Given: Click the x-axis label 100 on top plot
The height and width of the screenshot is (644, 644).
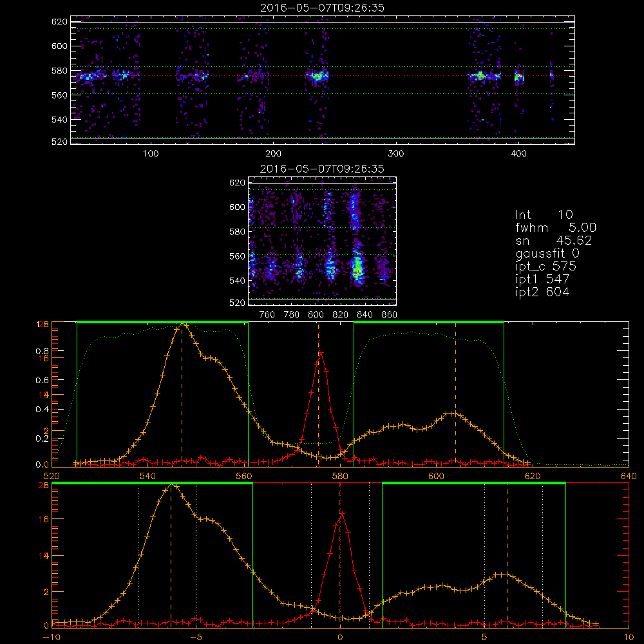Looking at the screenshot, I should tap(151, 154).
